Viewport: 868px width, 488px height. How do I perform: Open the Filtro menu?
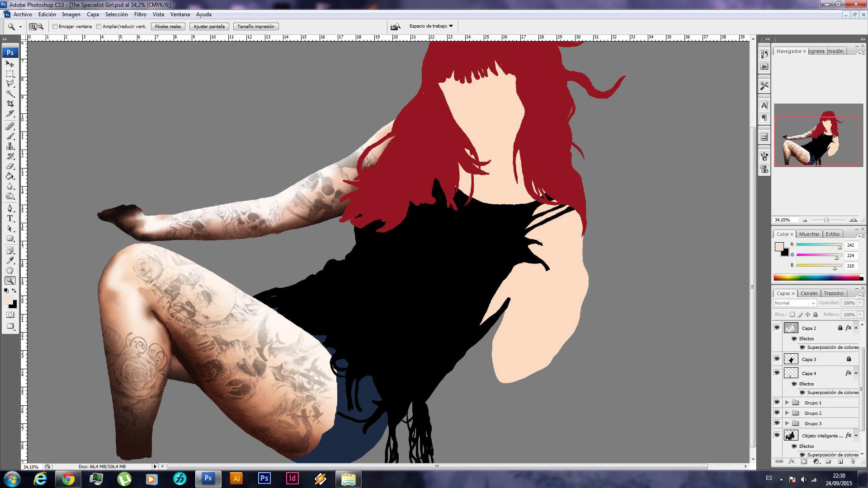point(140,14)
